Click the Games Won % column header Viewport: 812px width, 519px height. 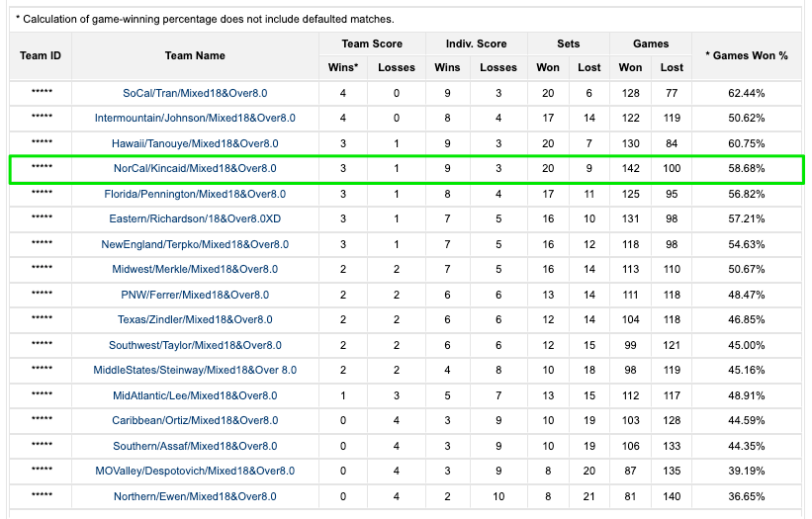click(746, 56)
